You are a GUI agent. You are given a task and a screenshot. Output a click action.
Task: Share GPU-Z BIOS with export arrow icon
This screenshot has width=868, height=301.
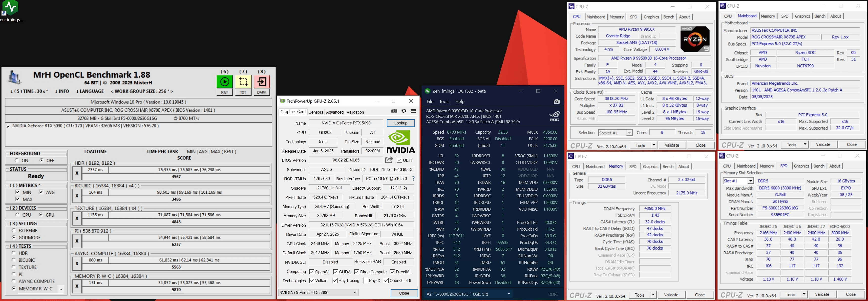(389, 160)
